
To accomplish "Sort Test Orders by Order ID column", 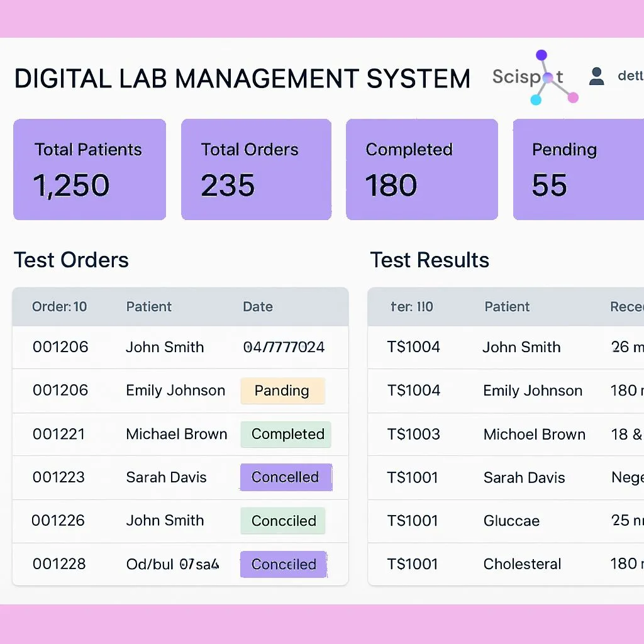I will pos(60,307).
